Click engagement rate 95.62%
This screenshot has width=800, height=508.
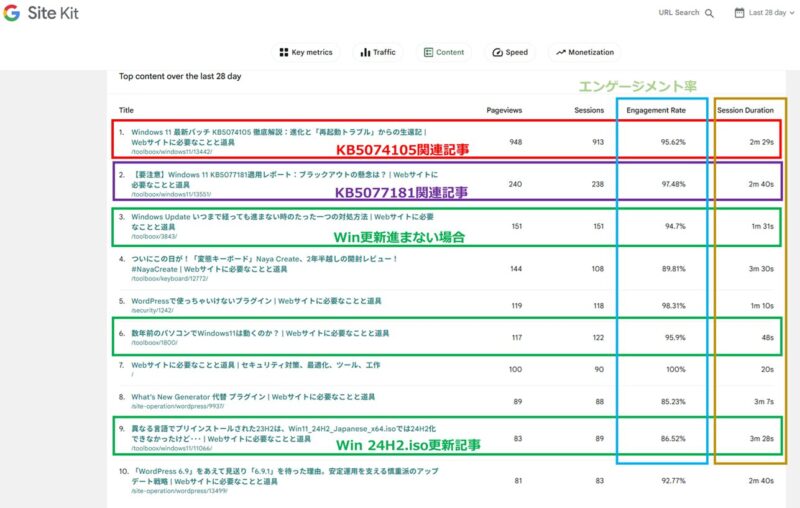click(673, 142)
